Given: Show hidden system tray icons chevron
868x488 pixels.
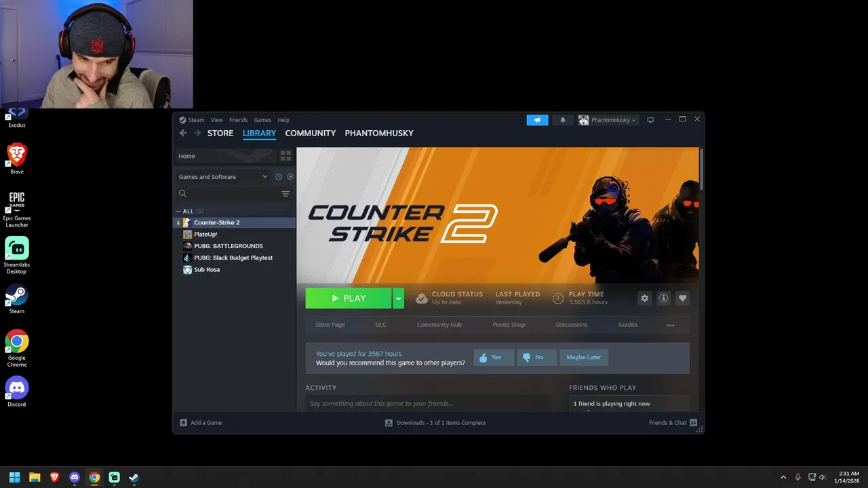Looking at the screenshot, I should click(783, 477).
